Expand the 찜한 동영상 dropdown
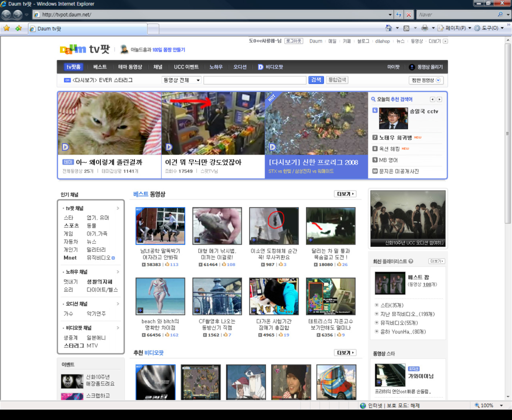The height and width of the screenshot is (420, 512). click(x=438, y=80)
